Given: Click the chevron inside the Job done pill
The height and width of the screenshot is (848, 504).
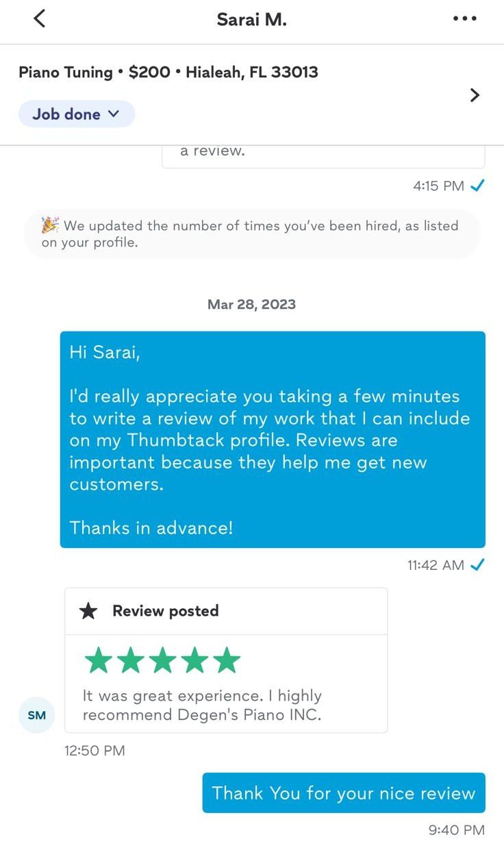Looking at the screenshot, I should 113,114.
